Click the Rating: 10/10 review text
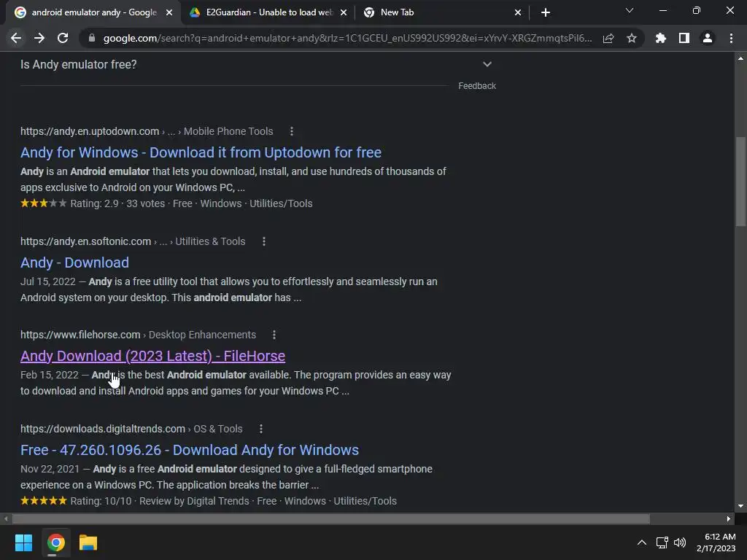 pyautogui.click(x=160, y=501)
